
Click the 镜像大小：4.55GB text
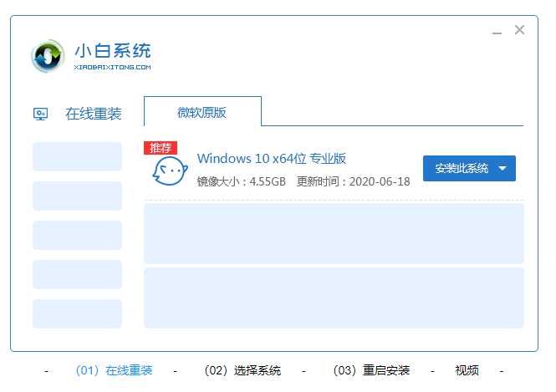241,182
